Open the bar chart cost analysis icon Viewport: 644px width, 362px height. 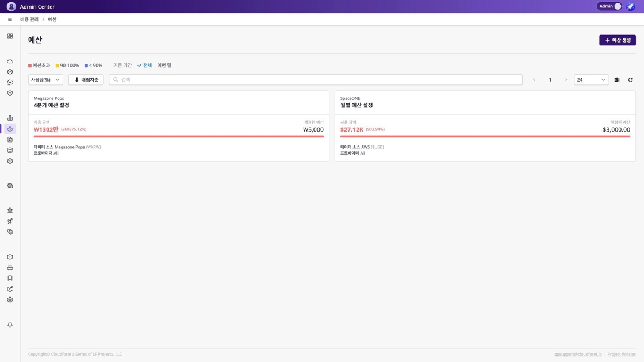(x=10, y=118)
